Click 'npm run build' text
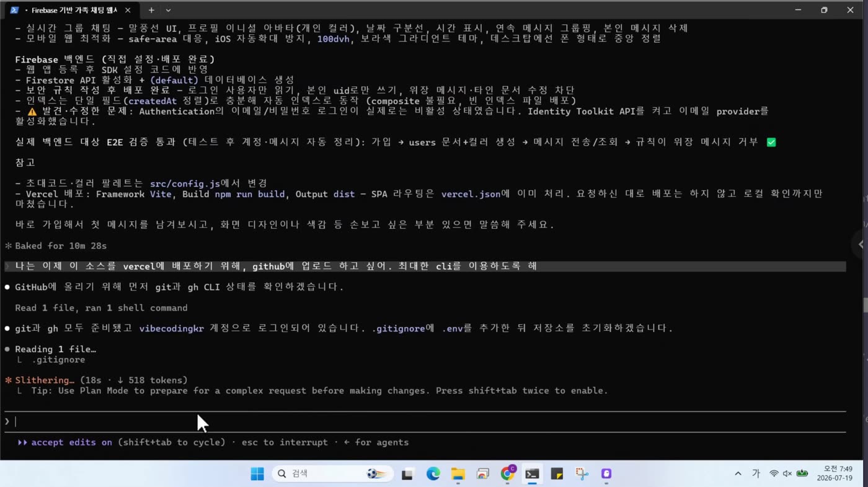Image resolution: width=868 pixels, height=487 pixels. click(249, 194)
